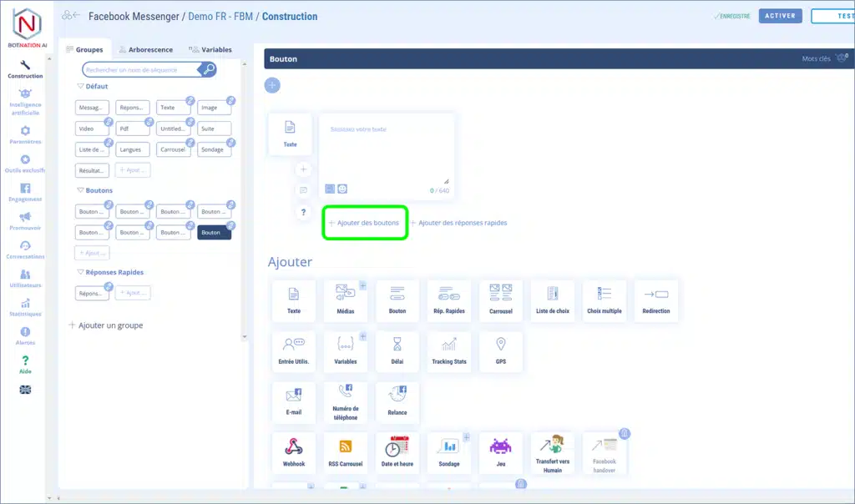This screenshot has width=855, height=504.
Task: Add a Carrousel element
Action: (500, 300)
